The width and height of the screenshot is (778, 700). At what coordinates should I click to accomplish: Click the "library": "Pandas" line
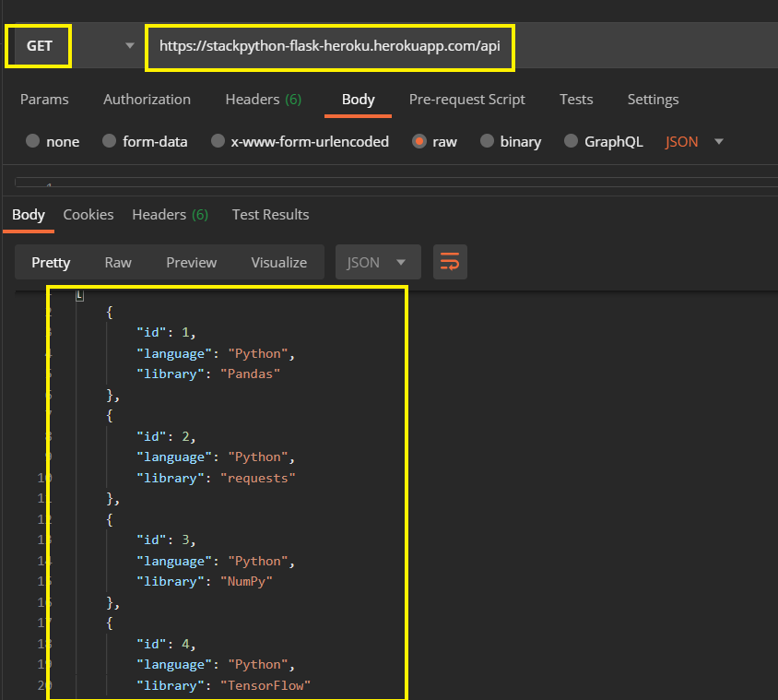point(208,374)
